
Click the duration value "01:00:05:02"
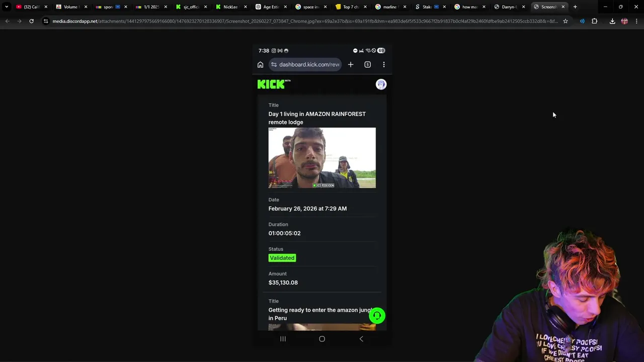pyautogui.click(x=284, y=233)
